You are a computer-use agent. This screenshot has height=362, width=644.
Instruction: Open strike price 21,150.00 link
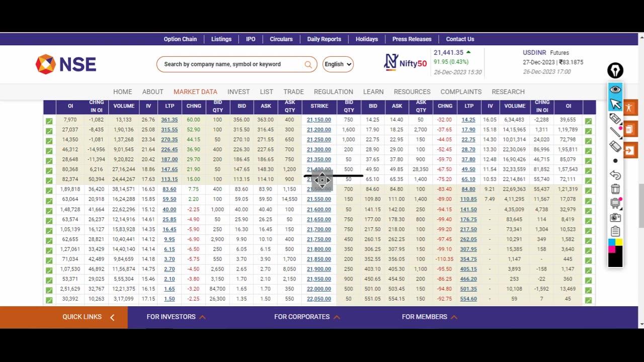coord(319,120)
